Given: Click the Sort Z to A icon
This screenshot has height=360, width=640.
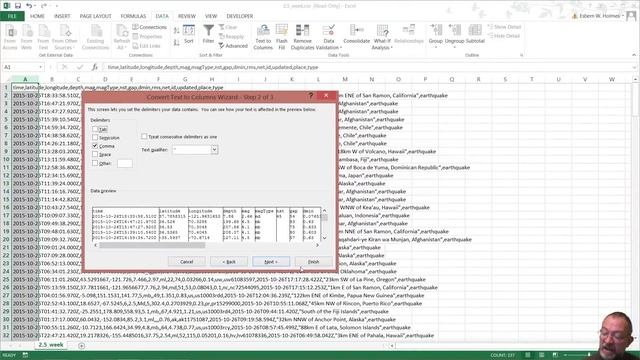Looking at the screenshot, I should click(176, 42).
